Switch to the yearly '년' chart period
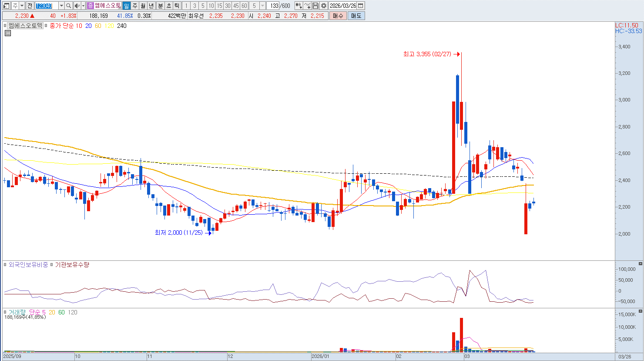Viewport: 644px width, 361px height. [151, 6]
